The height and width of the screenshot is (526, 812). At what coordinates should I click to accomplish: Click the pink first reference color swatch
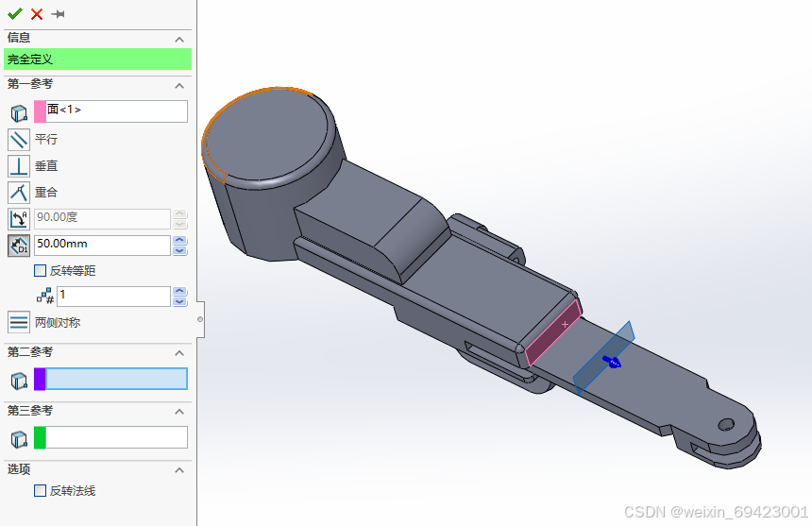(40, 111)
